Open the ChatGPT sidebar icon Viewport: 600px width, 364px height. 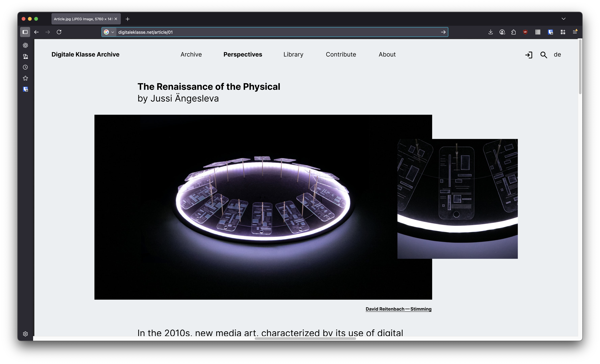tap(25, 45)
